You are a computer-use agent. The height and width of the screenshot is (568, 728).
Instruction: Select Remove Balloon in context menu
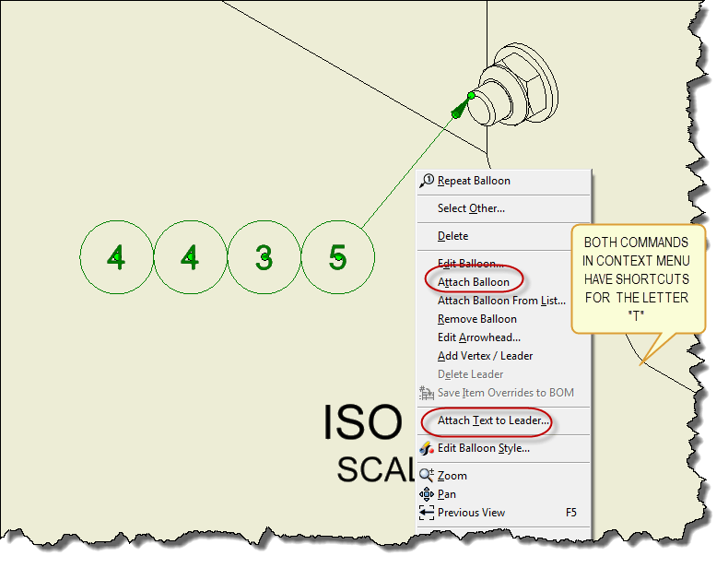504,319
